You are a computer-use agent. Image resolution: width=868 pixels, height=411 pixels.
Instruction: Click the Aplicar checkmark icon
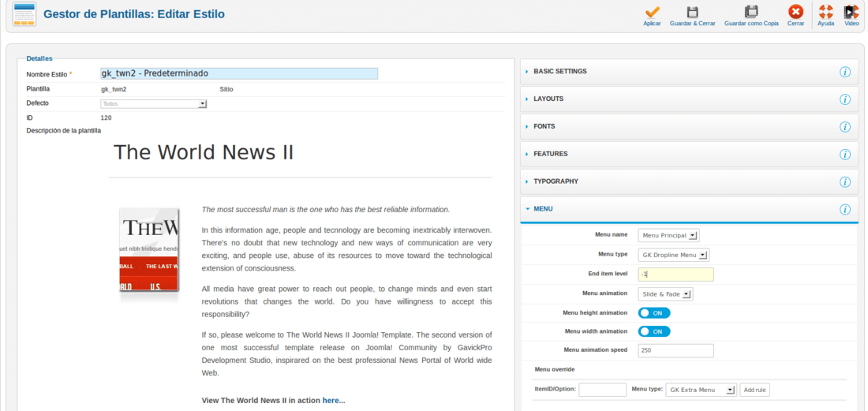tap(652, 12)
